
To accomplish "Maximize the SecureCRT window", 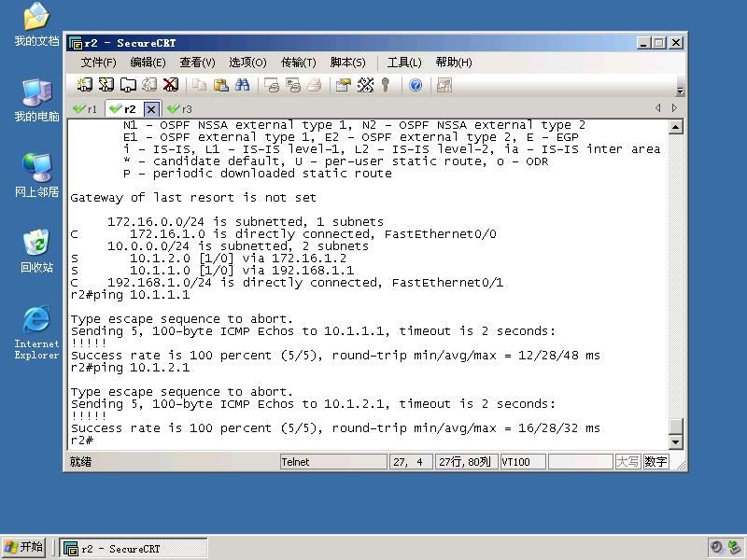I will [x=659, y=43].
